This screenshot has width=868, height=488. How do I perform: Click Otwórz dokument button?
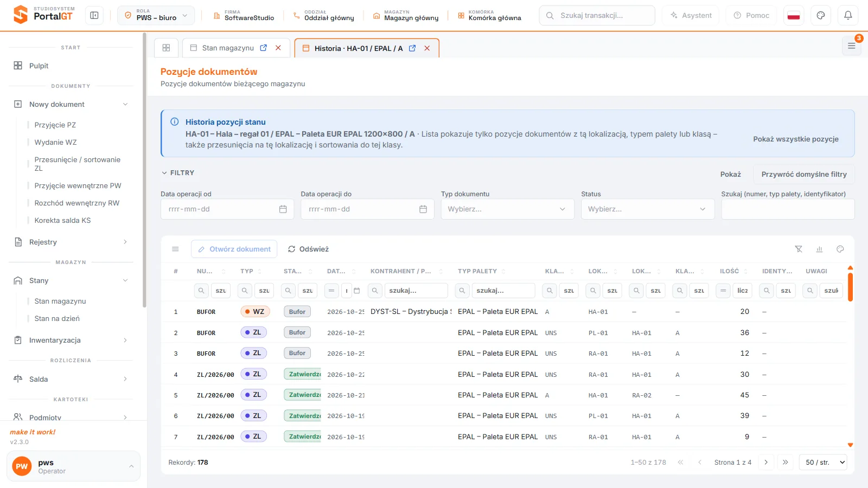(234, 249)
